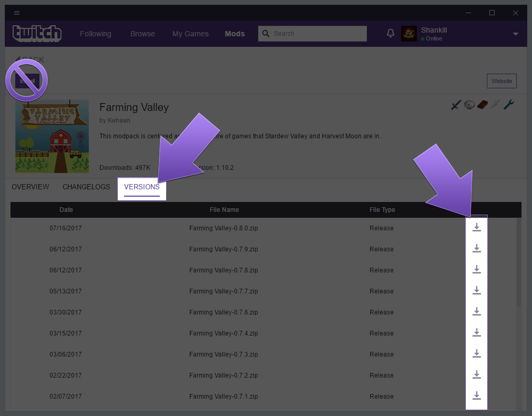Click the date 07/16/2017

66,228
